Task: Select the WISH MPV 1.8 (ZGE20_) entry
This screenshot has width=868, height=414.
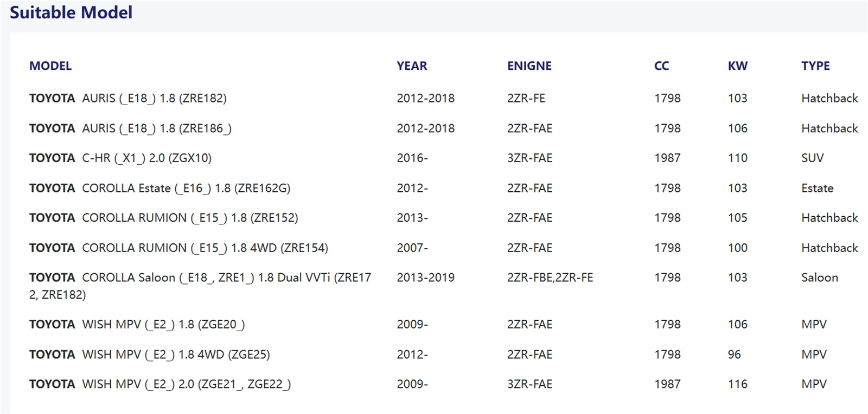Action: [137, 325]
